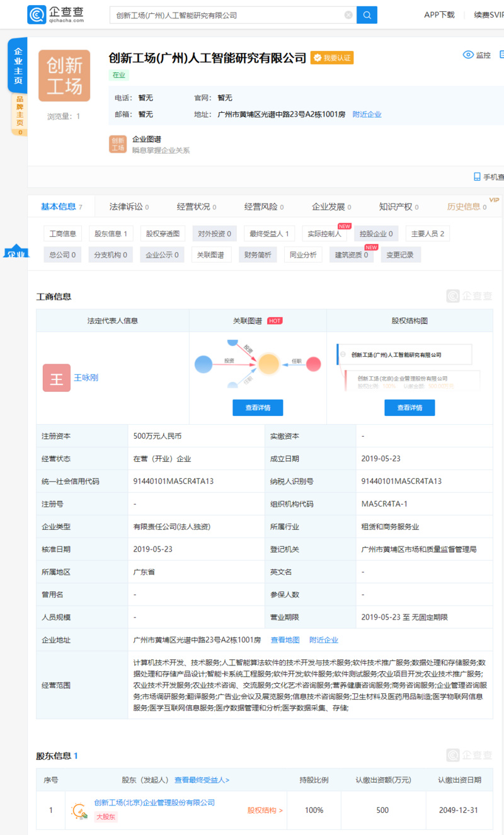
Task: Click the 100% shareholding ratio cell
Action: point(314,810)
